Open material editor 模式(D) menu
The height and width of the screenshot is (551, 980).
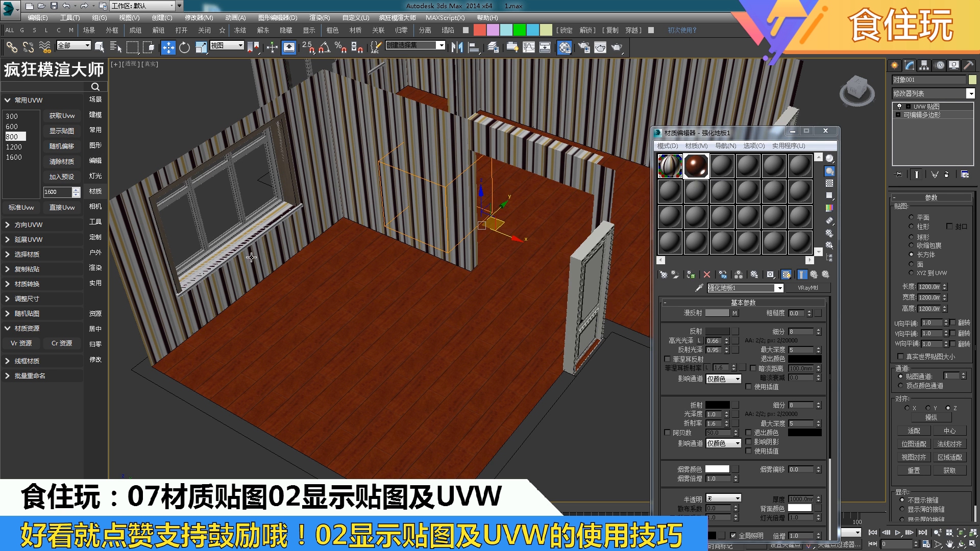click(x=668, y=146)
